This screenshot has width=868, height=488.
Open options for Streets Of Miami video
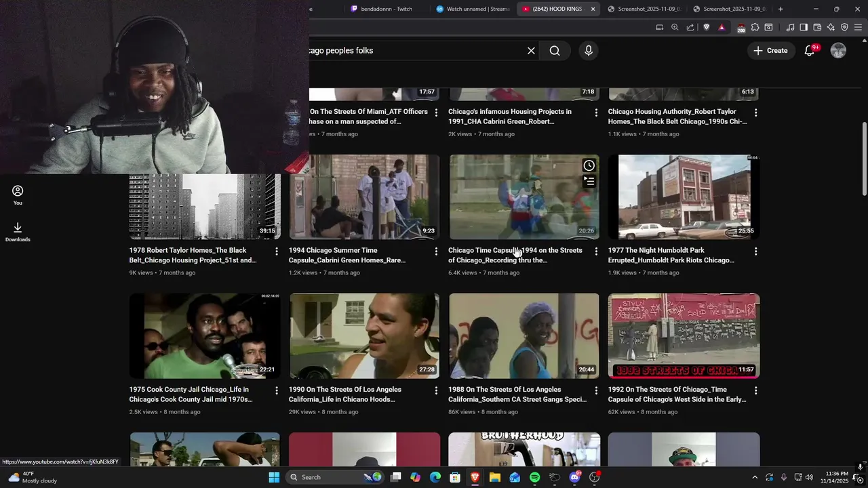436,113
